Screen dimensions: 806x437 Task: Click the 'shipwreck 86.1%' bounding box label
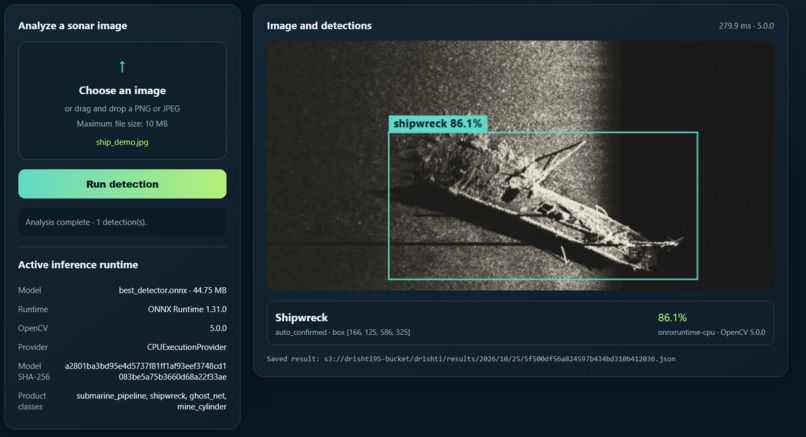[437, 124]
